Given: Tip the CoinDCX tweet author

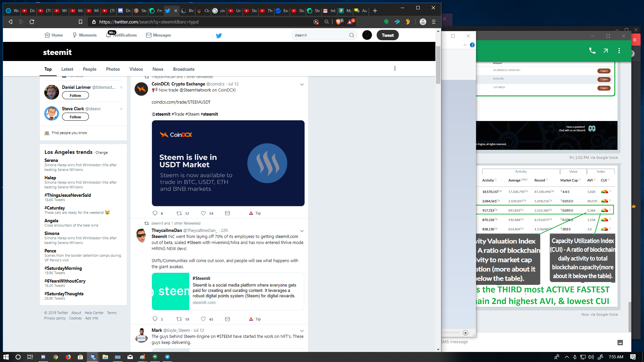Looking at the screenshot, I should 255,213.
